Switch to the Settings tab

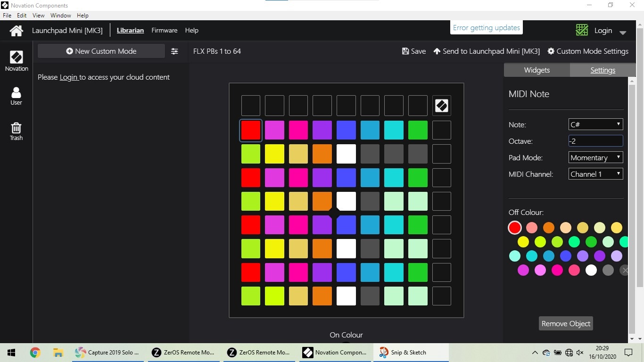pyautogui.click(x=603, y=70)
